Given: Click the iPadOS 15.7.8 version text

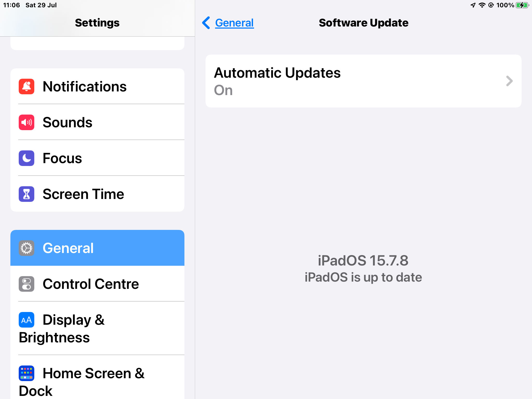Looking at the screenshot, I should 363,261.
